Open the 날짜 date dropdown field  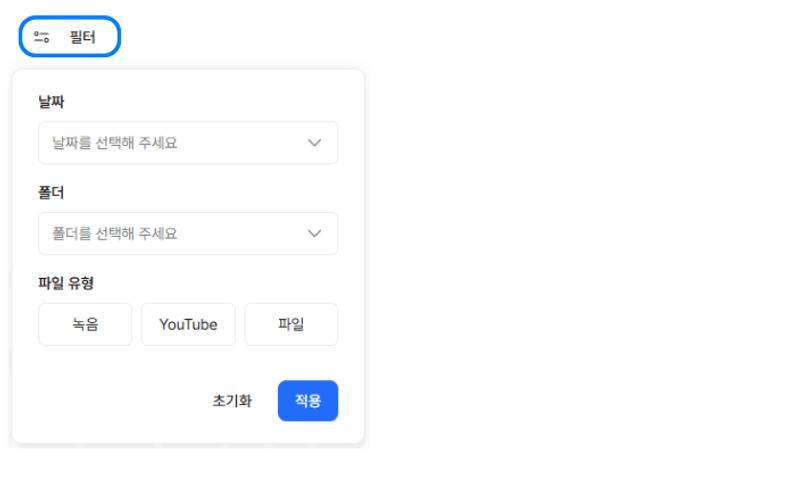[188, 143]
